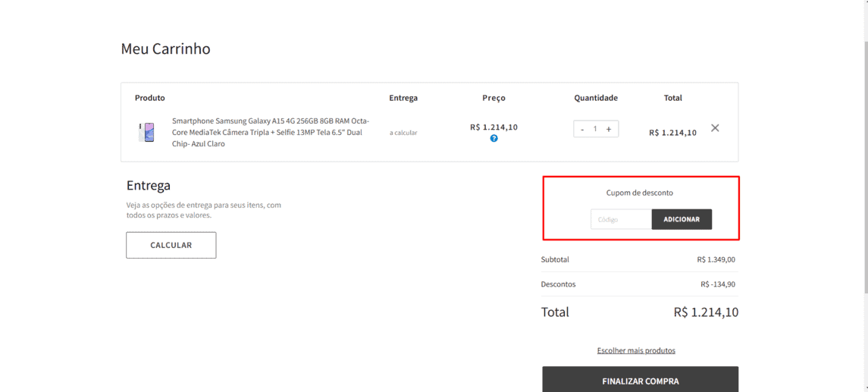Click ADICIONAR to apply coupon
This screenshot has height=392, width=868.
point(682,219)
